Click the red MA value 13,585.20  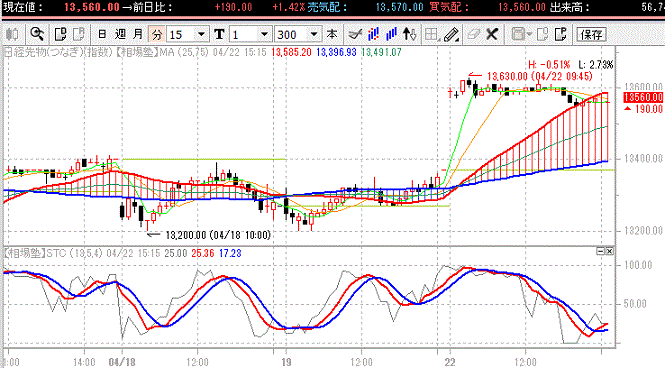tap(291, 52)
